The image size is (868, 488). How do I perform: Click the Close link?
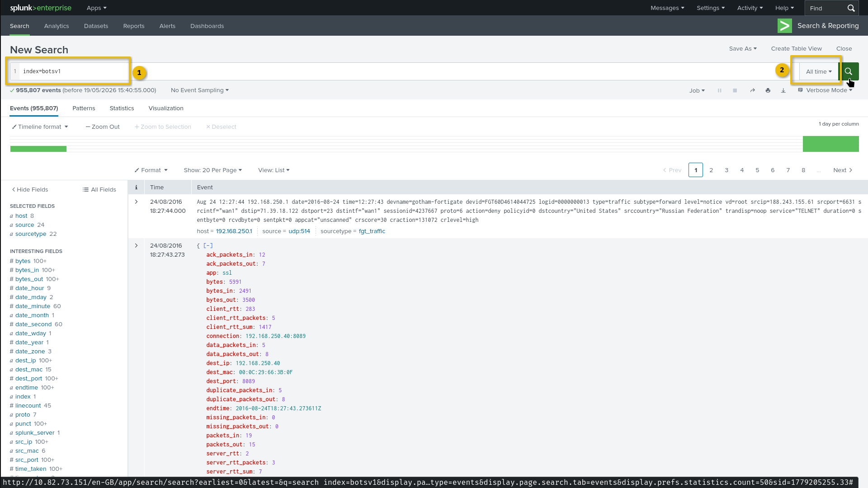click(x=844, y=49)
